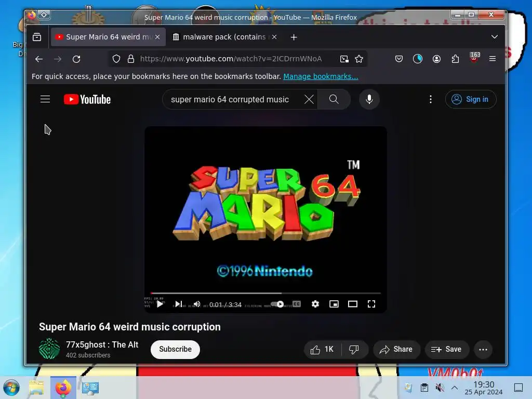Viewport: 532px width, 399px height.
Task: Skip to the next video
Action: [179, 304]
